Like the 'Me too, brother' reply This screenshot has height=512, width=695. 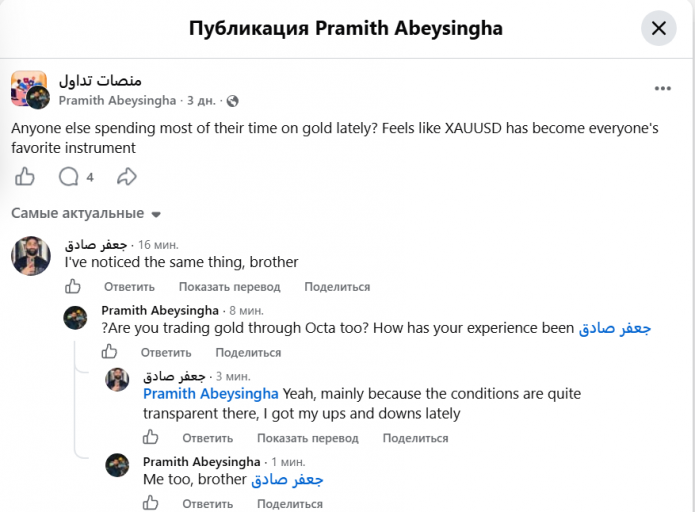point(151,503)
